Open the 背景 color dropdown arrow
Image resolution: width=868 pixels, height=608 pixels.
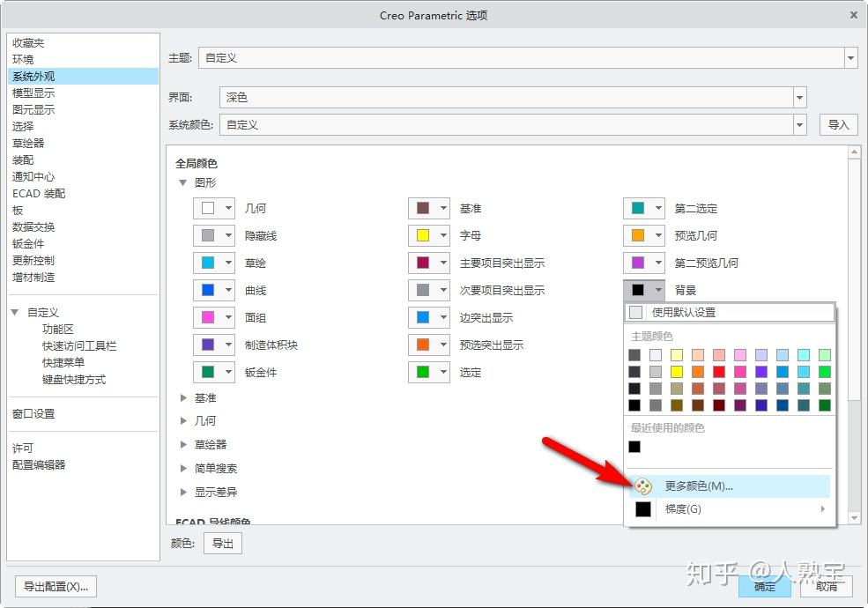[x=657, y=290]
